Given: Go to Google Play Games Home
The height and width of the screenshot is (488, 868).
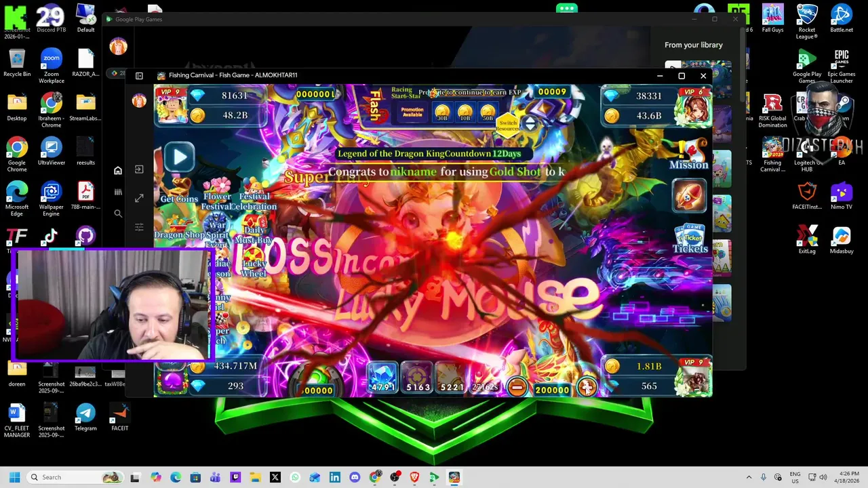Looking at the screenshot, I should [x=118, y=171].
